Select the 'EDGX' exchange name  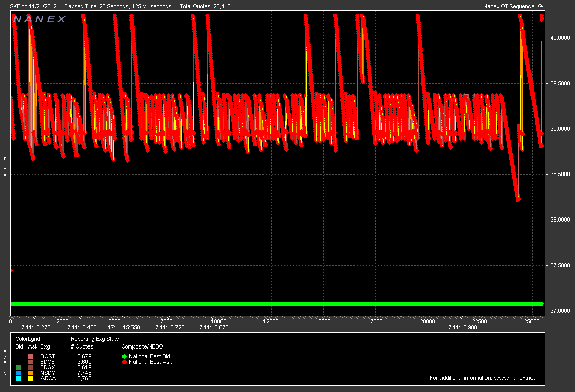[48, 367]
